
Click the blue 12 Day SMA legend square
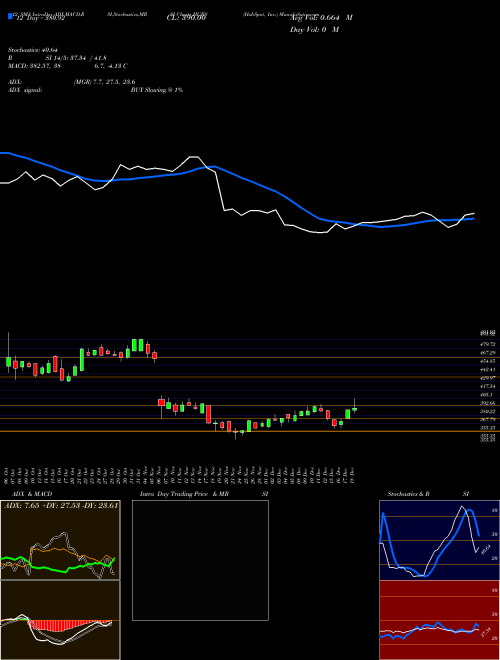pyautogui.click(x=11, y=17)
